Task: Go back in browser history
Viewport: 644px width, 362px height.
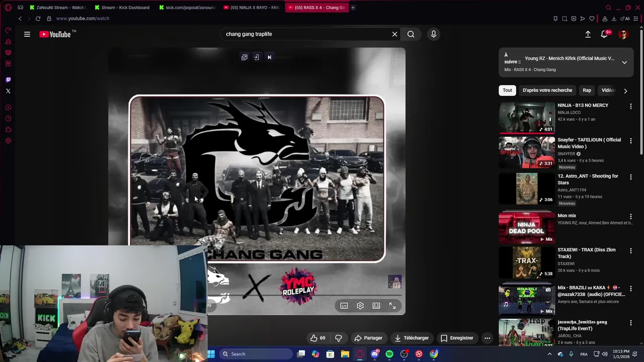Action: pos(20,19)
